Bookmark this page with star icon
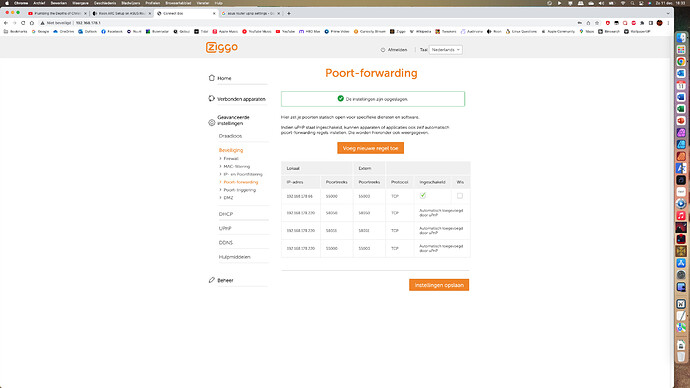 pos(597,23)
